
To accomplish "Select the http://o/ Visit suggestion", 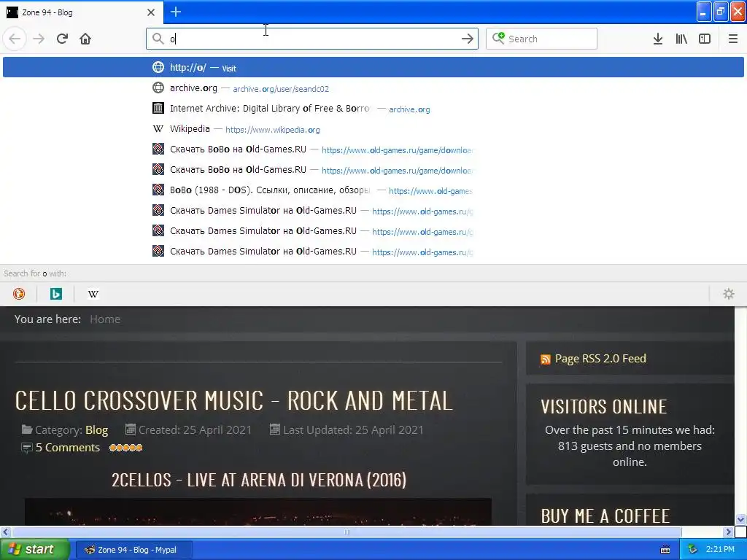I will point(373,68).
